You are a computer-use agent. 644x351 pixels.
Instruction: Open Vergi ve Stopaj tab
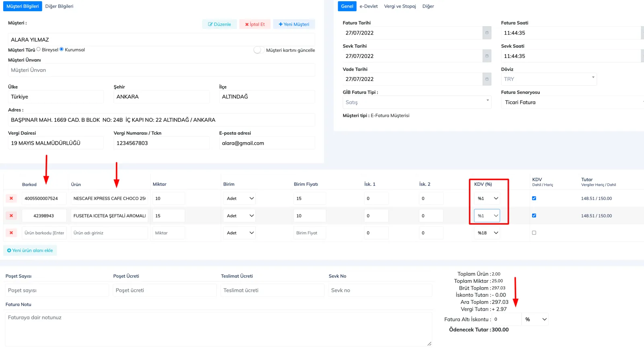coord(400,6)
